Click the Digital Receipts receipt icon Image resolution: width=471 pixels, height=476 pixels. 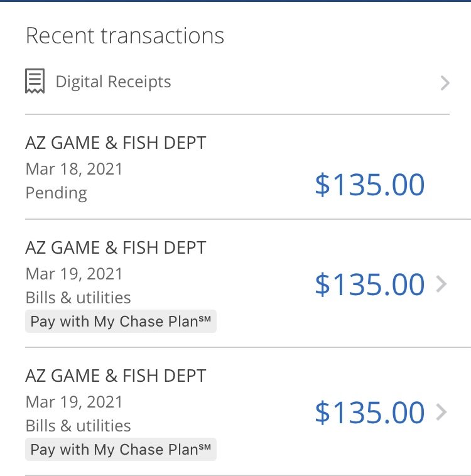pos(35,82)
